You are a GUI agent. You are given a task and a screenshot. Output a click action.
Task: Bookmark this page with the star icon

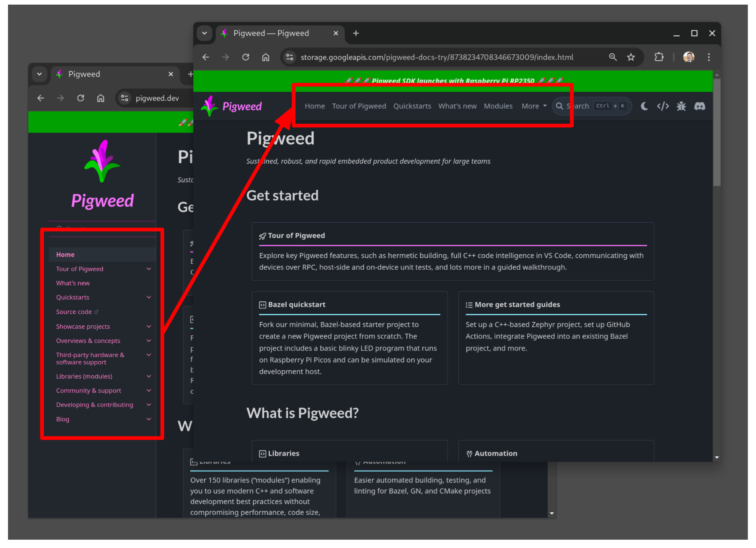pyautogui.click(x=631, y=57)
